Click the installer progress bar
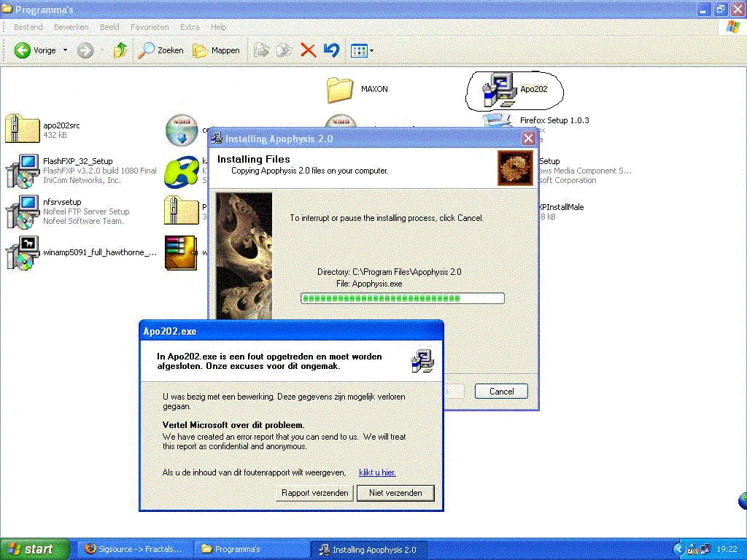Image resolution: width=747 pixels, height=560 pixels. click(402, 298)
